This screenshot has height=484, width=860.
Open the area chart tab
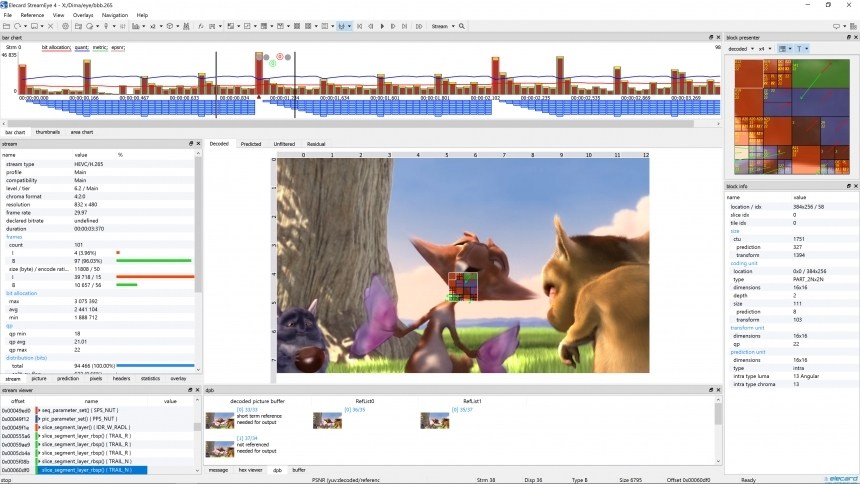81,132
